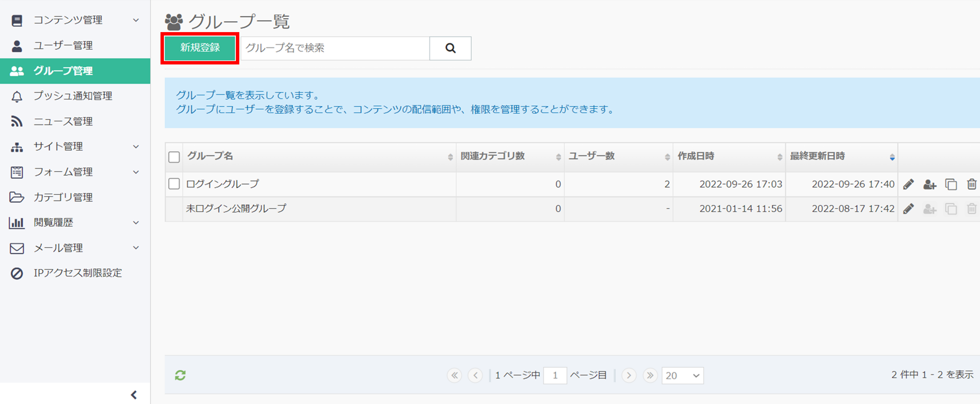Select the ログイングループ name cell
Viewport: 980px width, 404px height.
click(x=320, y=184)
